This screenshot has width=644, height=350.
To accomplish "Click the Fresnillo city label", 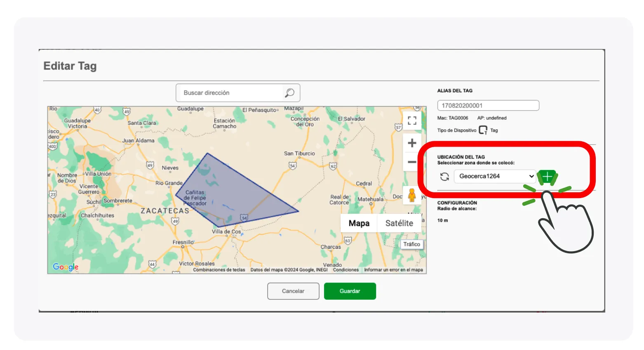I will [183, 242].
